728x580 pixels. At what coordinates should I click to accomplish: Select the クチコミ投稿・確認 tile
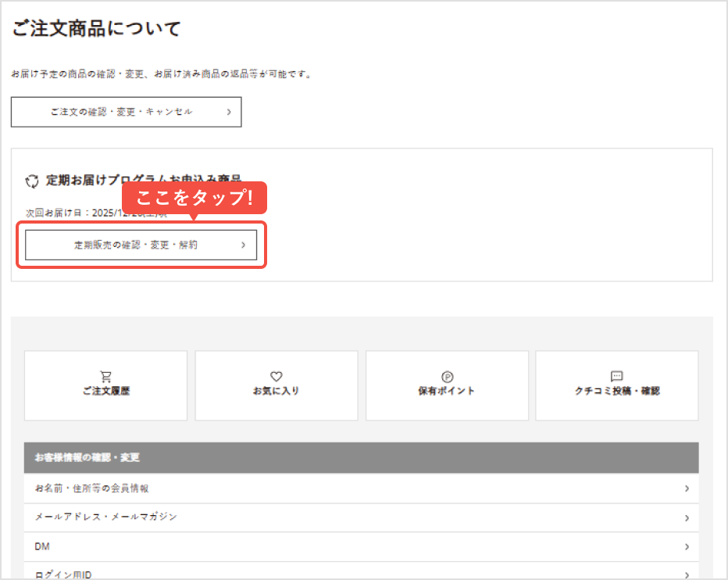click(616, 385)
